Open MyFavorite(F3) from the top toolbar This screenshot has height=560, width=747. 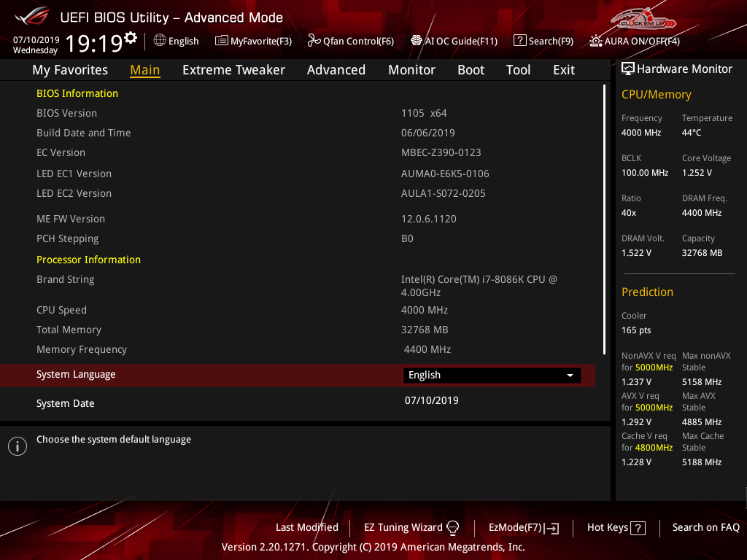[253, 41]
